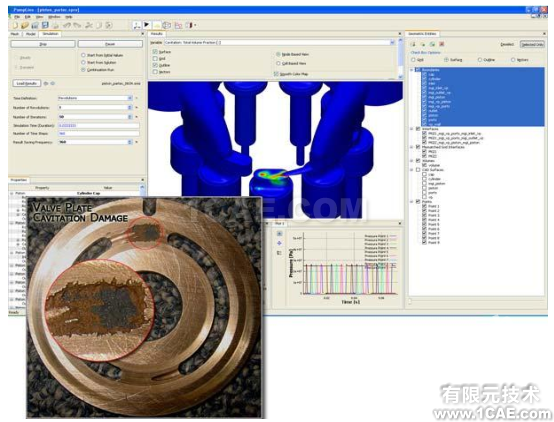The height and width of the screenshot is (422, 554).
Task: Click the Results panel vertical scrollbar
Action: click(x=400, y=58)
